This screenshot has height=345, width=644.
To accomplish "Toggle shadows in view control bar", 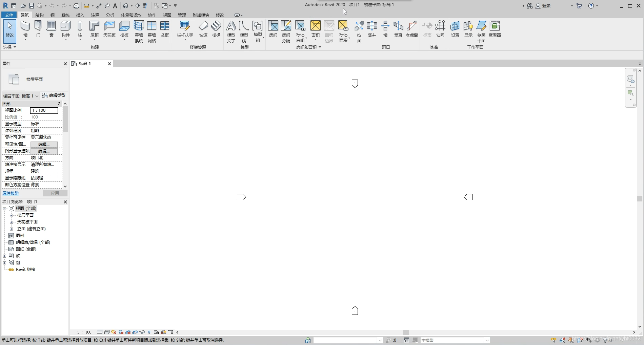I will click(121, 332).
